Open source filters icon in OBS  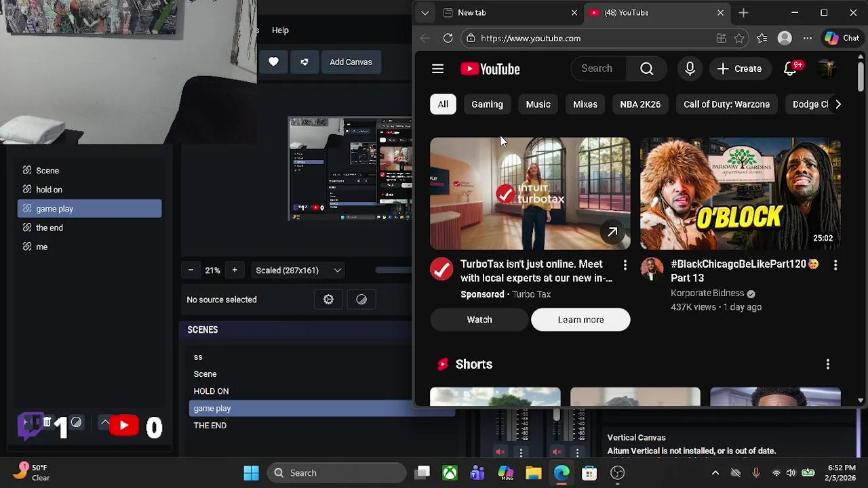(361, 300)
